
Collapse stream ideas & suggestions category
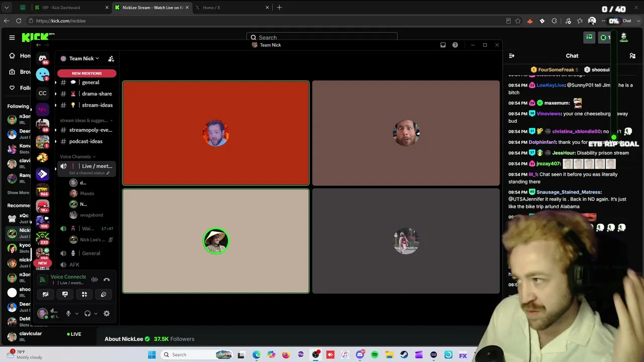(x=86, y=121)
